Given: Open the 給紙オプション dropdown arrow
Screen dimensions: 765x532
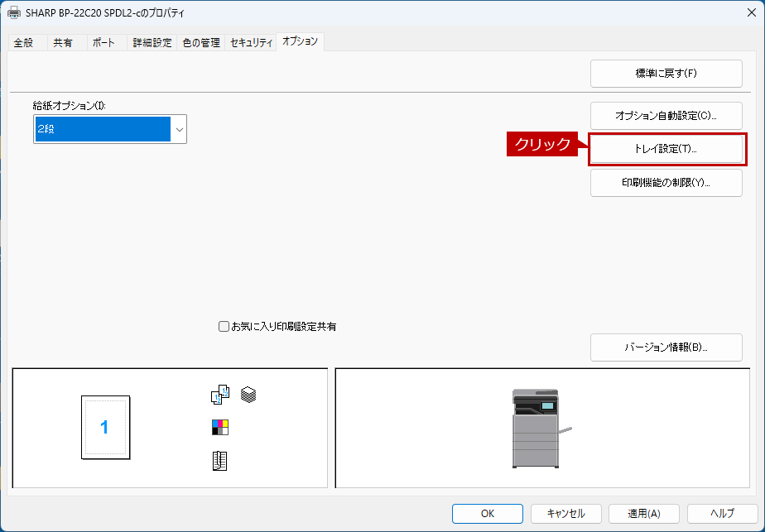Looking at the screenshot, I should click(179, 129).
